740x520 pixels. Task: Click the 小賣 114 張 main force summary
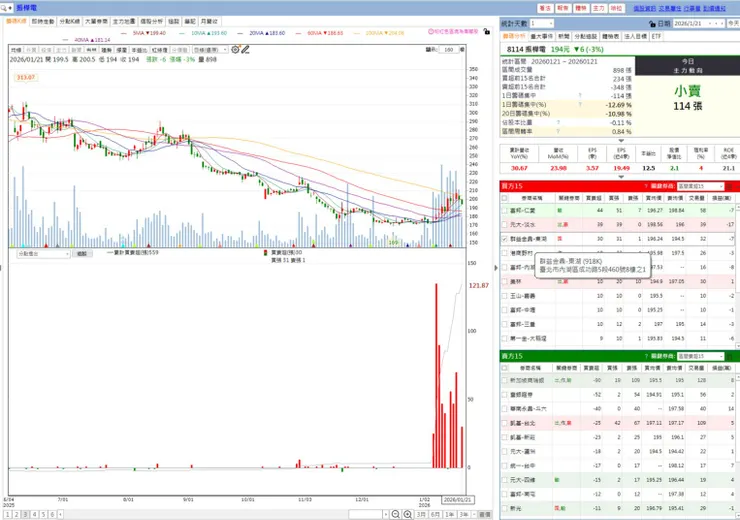coord(687,98)
